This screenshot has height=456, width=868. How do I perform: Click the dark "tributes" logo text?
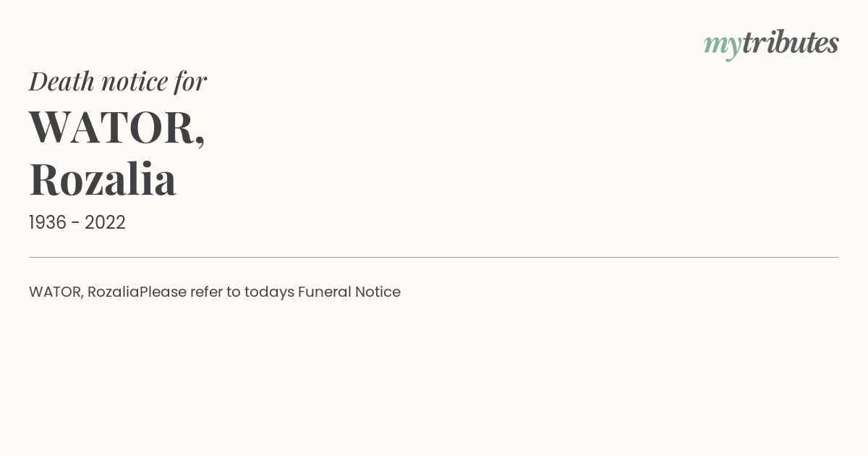[790, 42]
